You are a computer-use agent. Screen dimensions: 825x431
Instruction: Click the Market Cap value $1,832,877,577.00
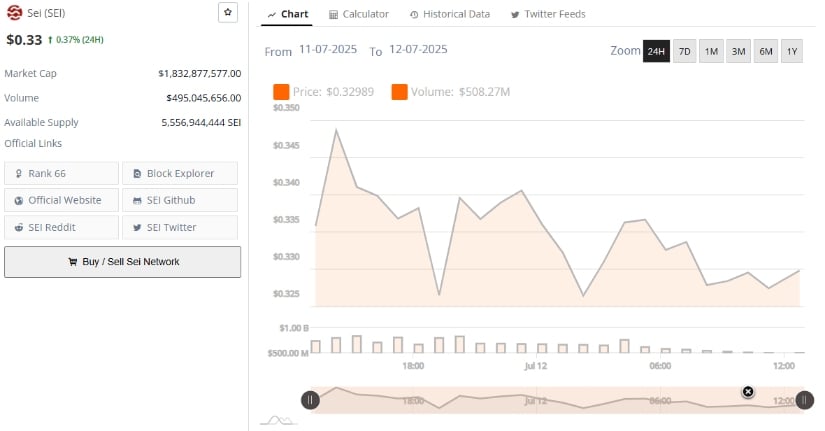pyautogui.click(x=200, y=74)
